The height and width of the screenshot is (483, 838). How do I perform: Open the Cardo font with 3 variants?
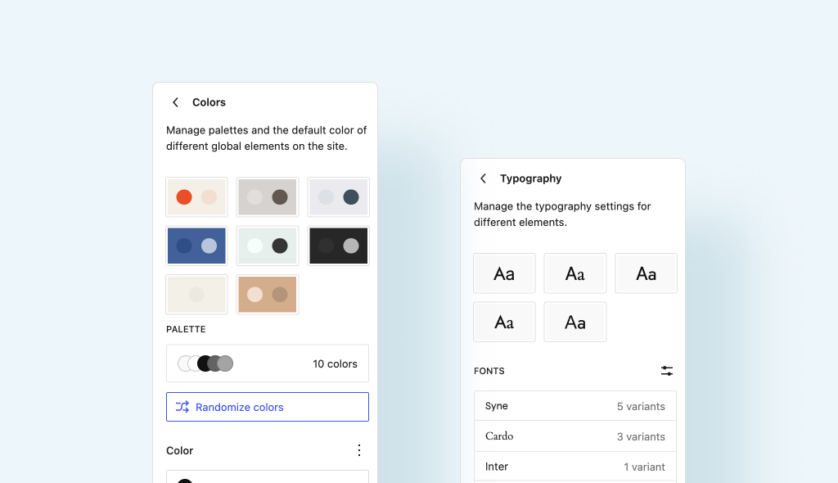tap(575, 437)
